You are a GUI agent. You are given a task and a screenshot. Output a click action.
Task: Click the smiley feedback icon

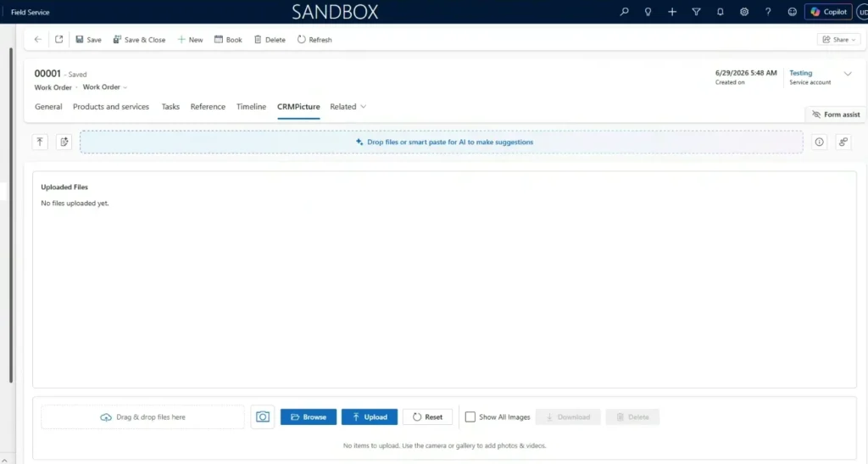793,12
